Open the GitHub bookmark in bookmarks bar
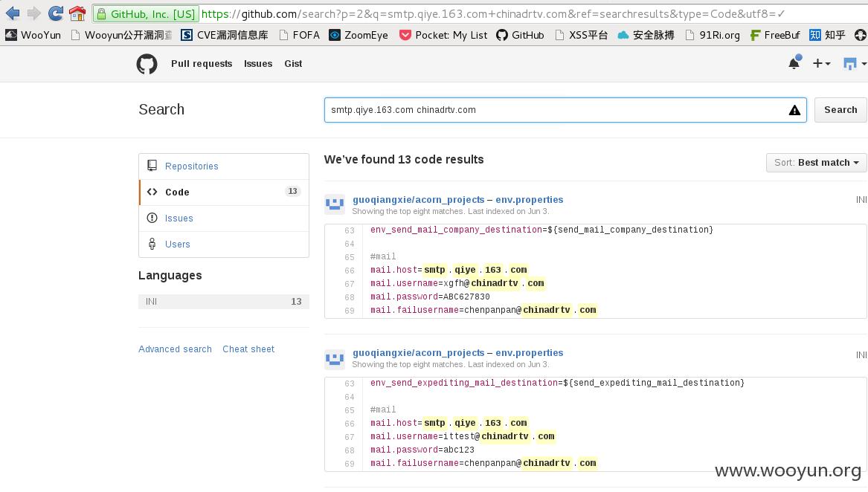Image resolution: width=868 pixels, height=492 pixels. pyautogui.click(x=520, y=35)
